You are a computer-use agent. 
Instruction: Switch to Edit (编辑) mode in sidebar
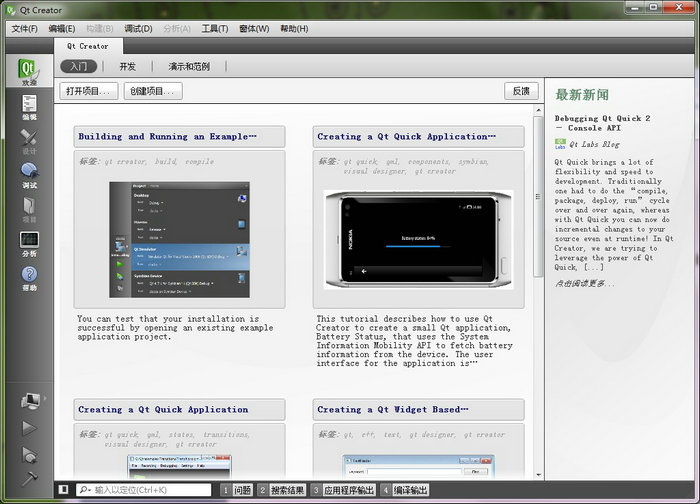pos(29,107)
